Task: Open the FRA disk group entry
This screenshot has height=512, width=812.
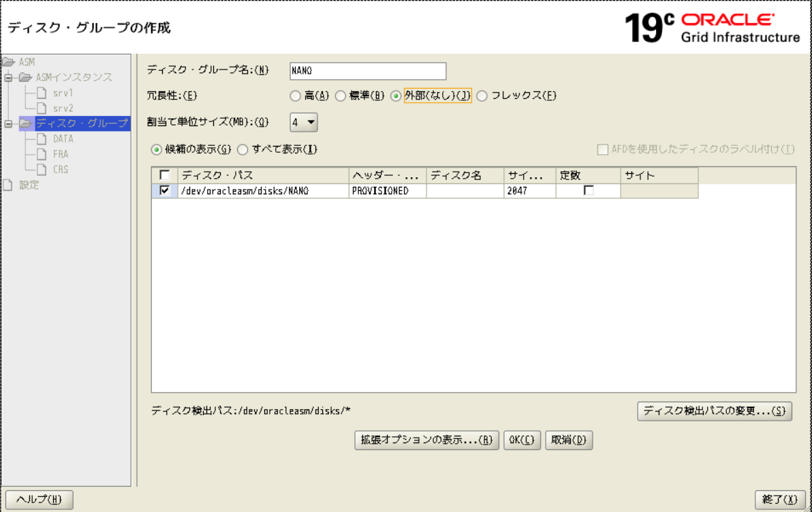Action: (x=61, y=154)
